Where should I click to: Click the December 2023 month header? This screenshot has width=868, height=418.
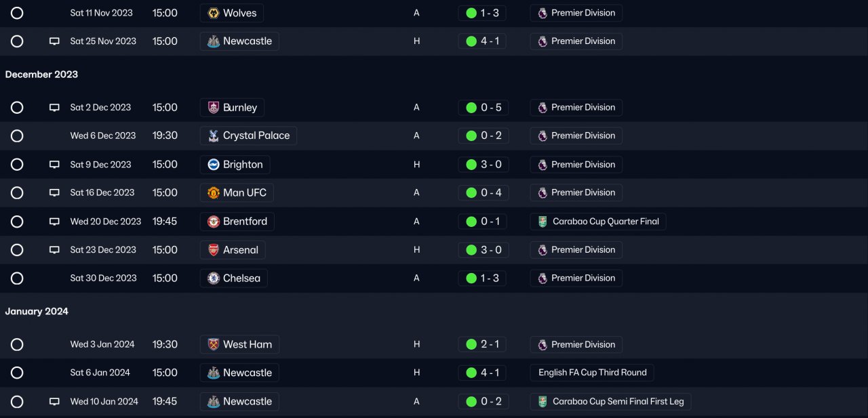(x=41, y=75)
